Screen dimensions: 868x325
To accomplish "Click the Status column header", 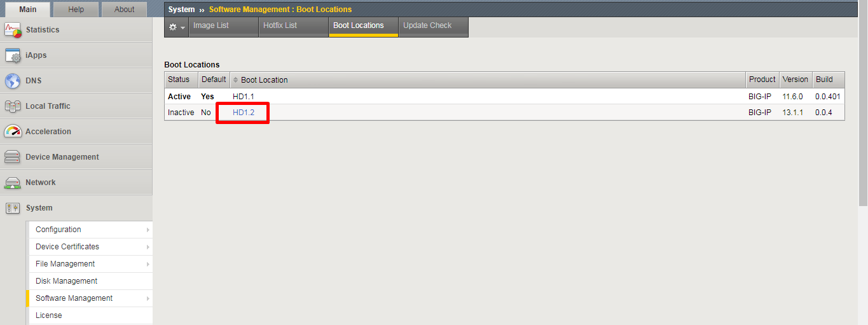I will [x=181, y=80].
